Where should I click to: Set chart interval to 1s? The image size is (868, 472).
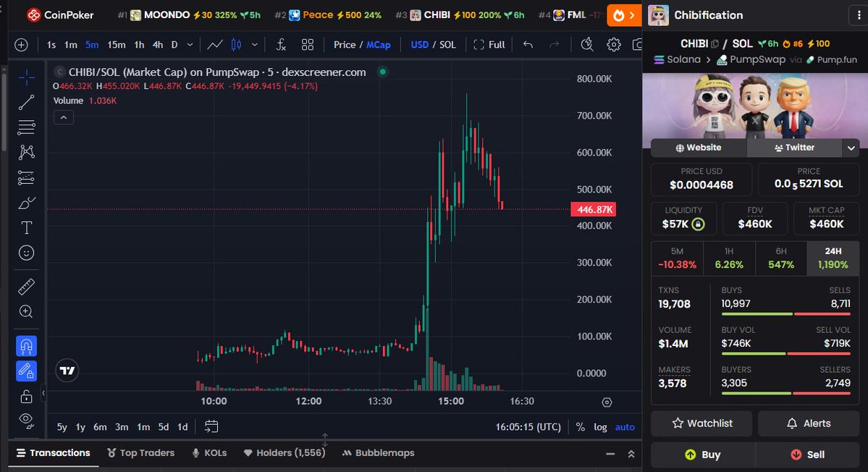(51, 45)
